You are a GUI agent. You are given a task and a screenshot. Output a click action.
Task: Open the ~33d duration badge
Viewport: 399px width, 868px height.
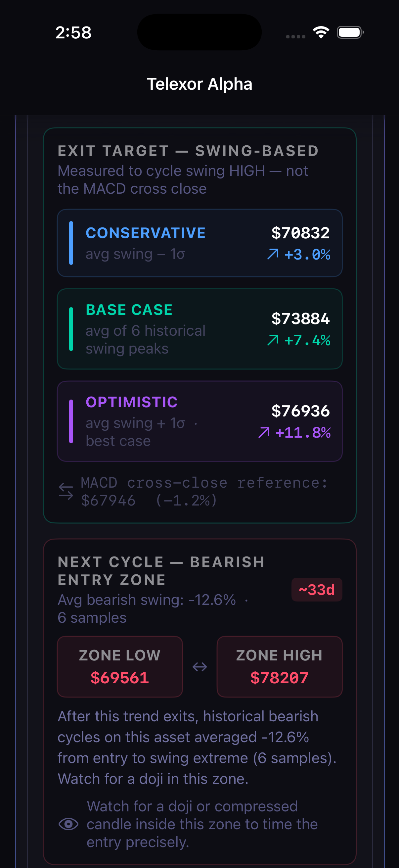317,589
